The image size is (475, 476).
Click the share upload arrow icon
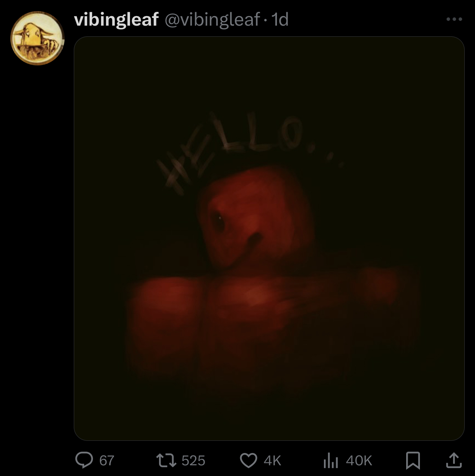[x=454, y=460]
